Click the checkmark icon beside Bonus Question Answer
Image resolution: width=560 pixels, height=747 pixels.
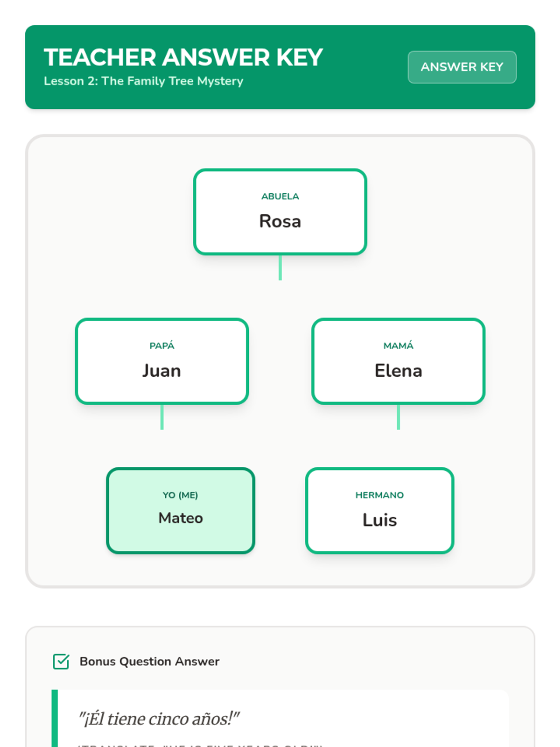tap(61, 662)
